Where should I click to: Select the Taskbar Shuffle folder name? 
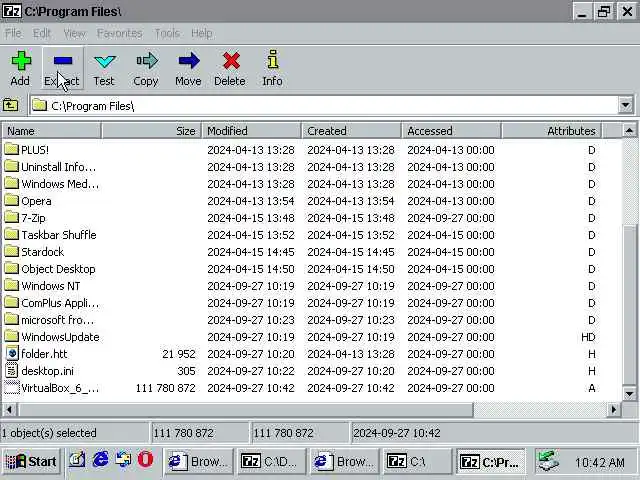(59, 235)
